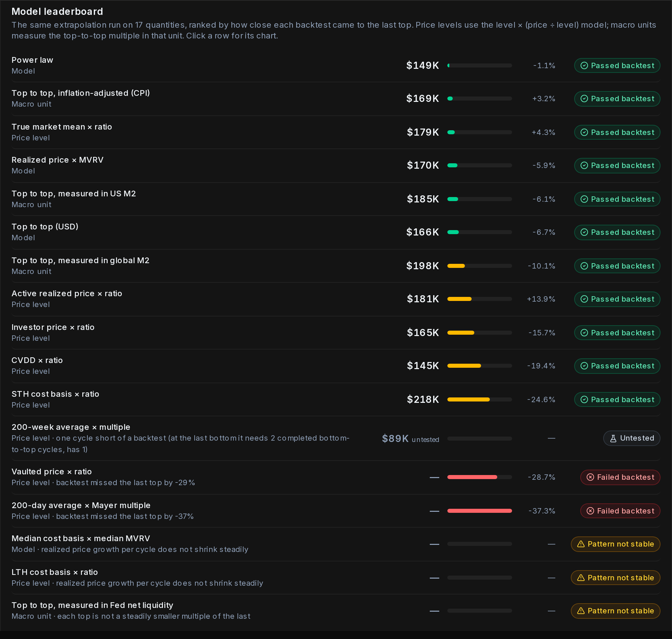Click the $165K Investor price value
Screen dimensions: 672x639
pos(423,332)
